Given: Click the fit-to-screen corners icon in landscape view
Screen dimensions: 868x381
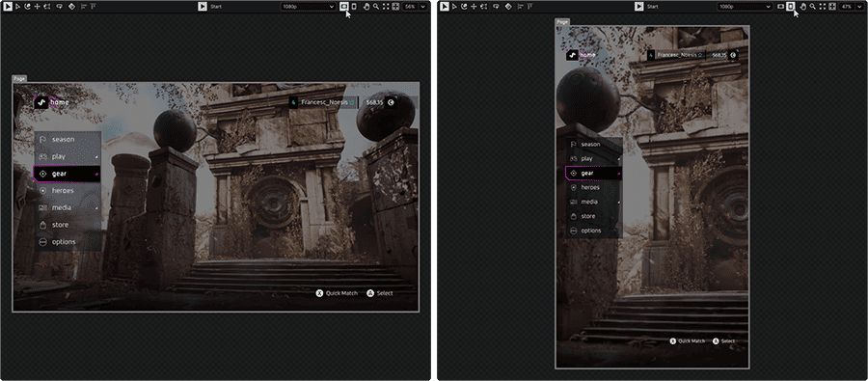Looking at the screenshot, I should (x=386, y=7).
